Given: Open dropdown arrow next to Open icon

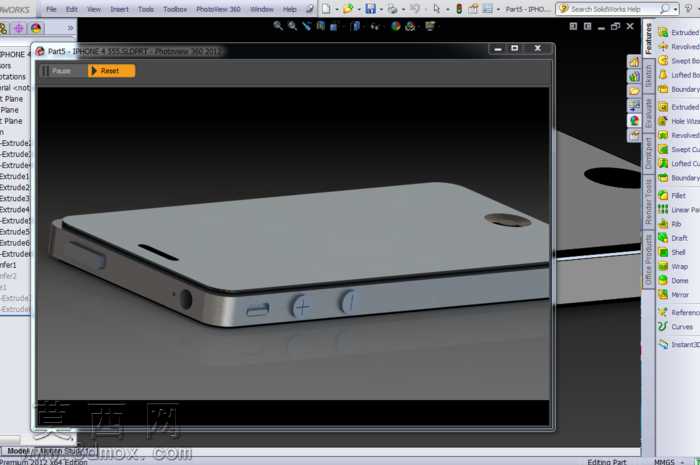Looking at the screenshot, I should pyautogui.click(x=359, y=9).
